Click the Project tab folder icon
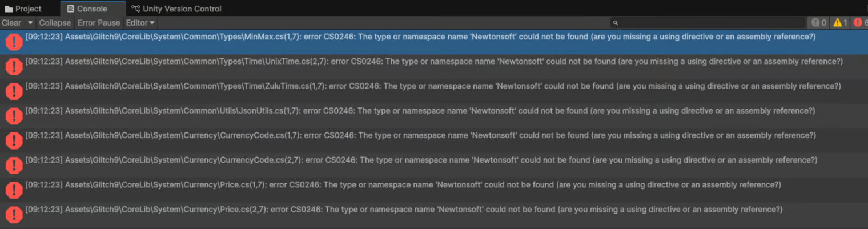The width and height of the screenshot is (868, 229). pos(9,9)
